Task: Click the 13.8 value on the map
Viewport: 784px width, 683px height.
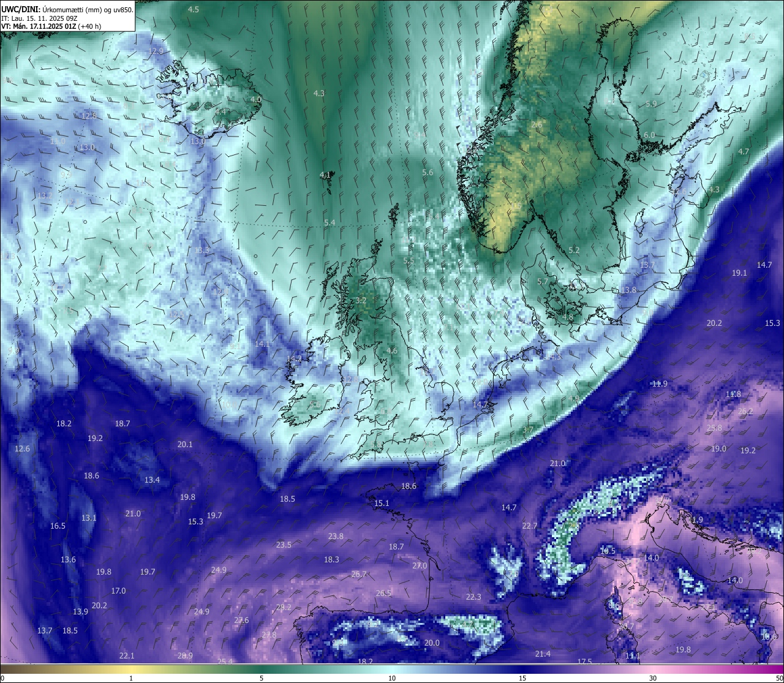Action: coord(629,290)
